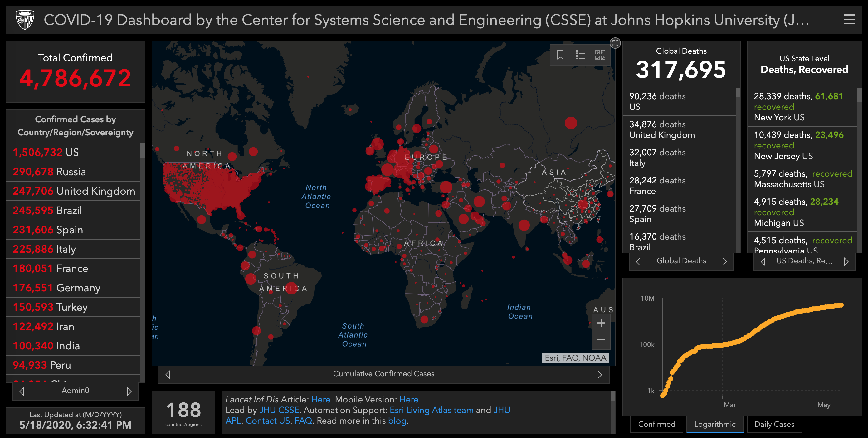Open the Mobile Version Here link

409,400
